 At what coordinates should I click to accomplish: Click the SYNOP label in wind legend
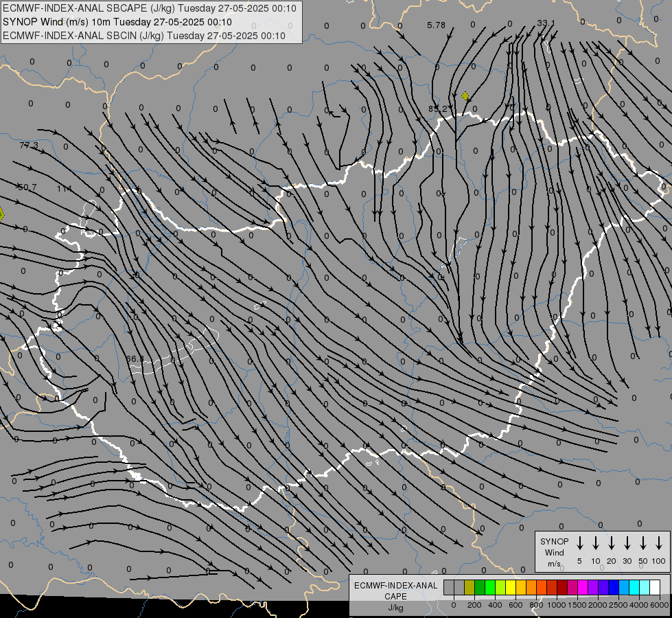click(x=554, y=541)
